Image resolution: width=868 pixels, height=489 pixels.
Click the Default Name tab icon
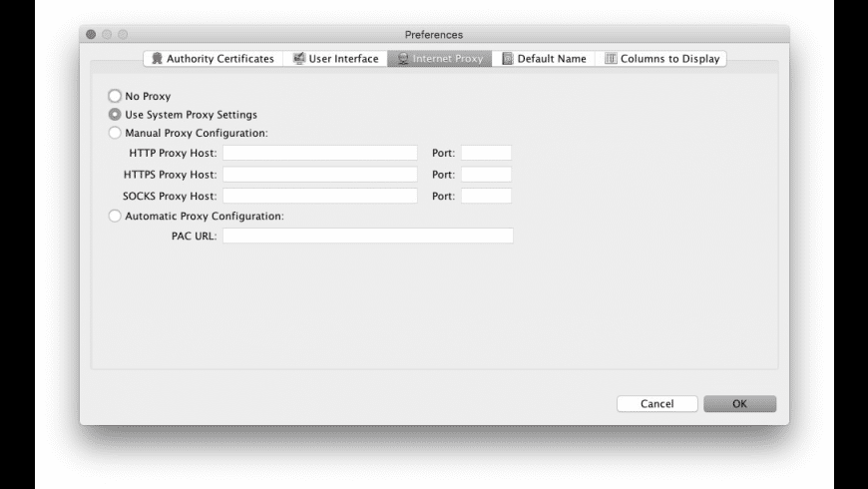click(508, 58)
